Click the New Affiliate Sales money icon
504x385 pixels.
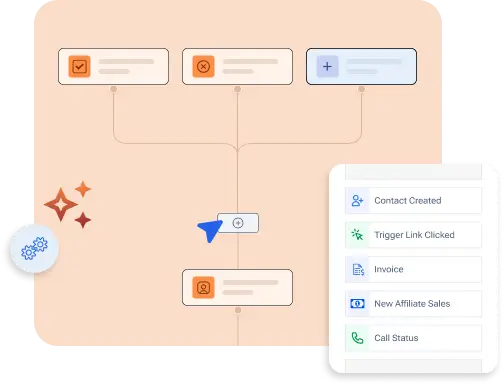(x=357, y=304)
